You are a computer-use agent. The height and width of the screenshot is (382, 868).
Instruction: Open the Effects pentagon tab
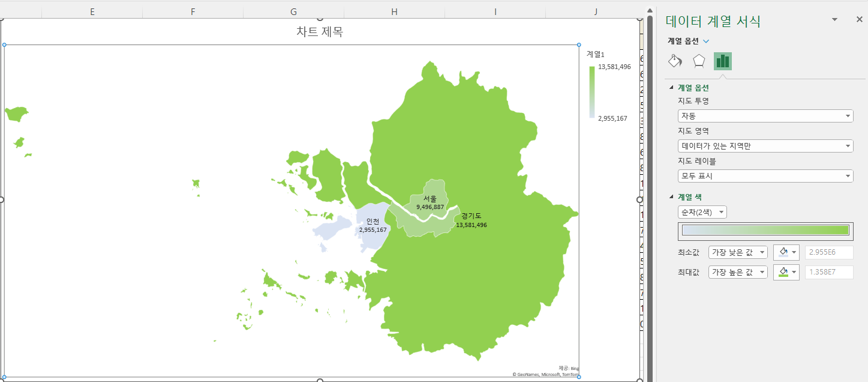699,61
